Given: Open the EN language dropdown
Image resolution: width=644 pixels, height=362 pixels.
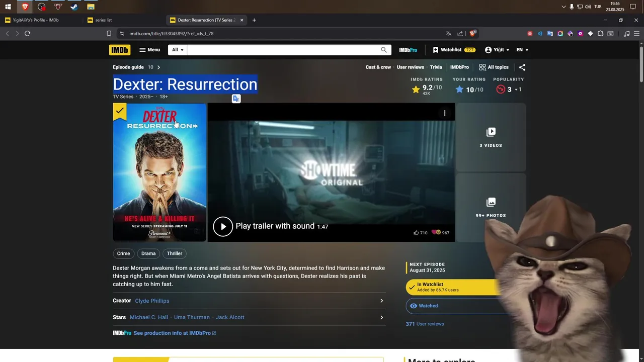Looking at the screenshot, I should click(522, 50).
